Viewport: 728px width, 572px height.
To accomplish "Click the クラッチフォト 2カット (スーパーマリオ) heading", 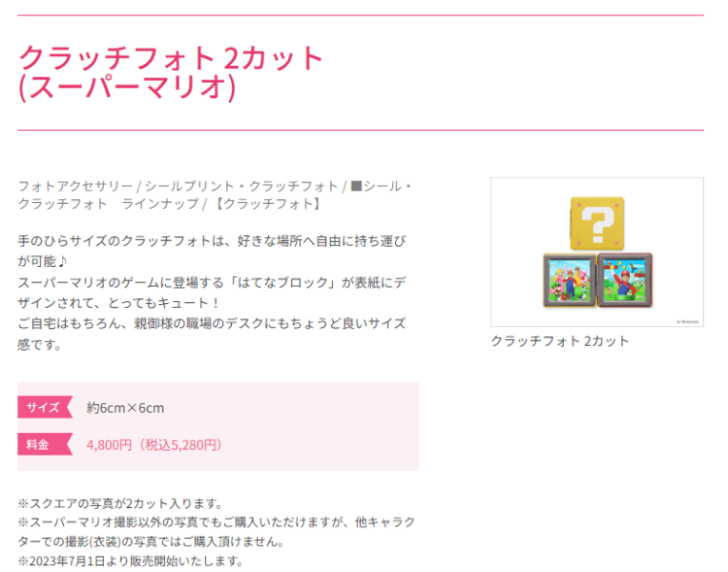I will pyautogui.click(x=171, y=73).
